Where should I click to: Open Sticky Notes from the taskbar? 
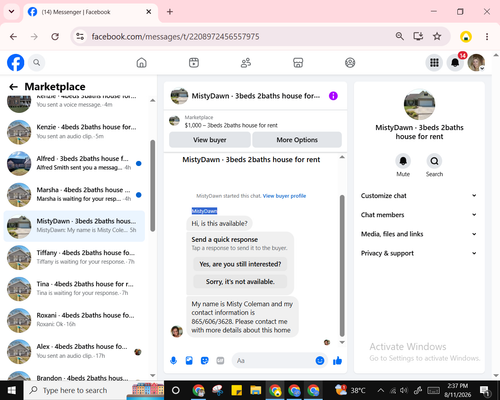pos(236,390)
